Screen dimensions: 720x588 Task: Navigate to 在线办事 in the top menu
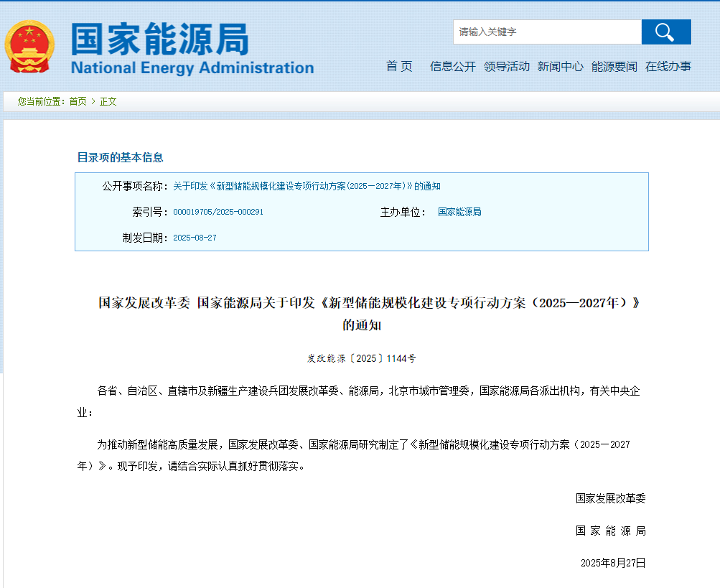pos(668,67)
